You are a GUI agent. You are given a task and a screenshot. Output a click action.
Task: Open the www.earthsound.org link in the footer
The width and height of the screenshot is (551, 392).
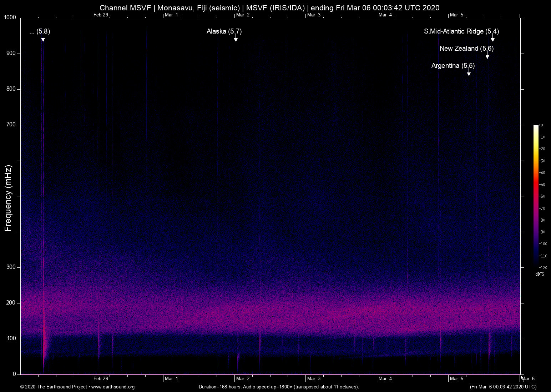[x=113, y=387]
